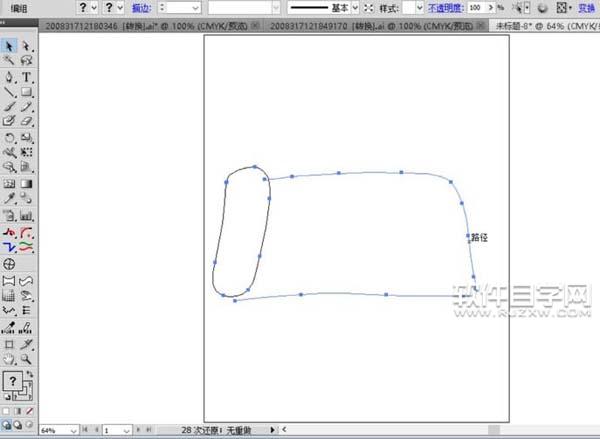600x439 pixels.
Task: Select the Pencil tool
Action: pyautogui.click(x=26, y=107)
